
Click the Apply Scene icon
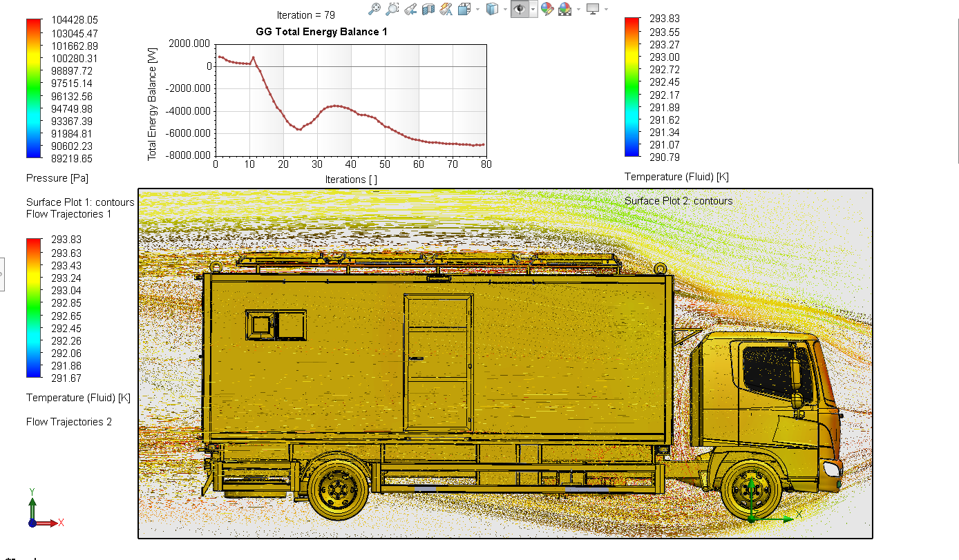click(564, 9)
